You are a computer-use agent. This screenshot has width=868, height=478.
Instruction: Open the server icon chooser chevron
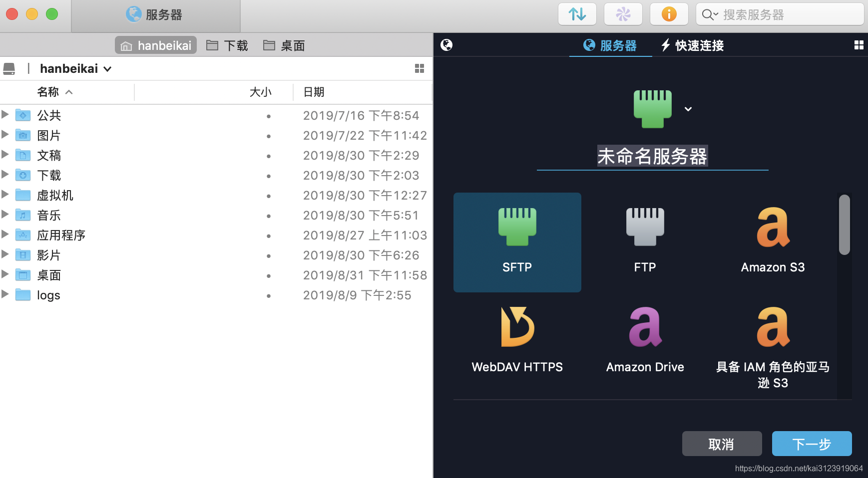tap(688, 109)
